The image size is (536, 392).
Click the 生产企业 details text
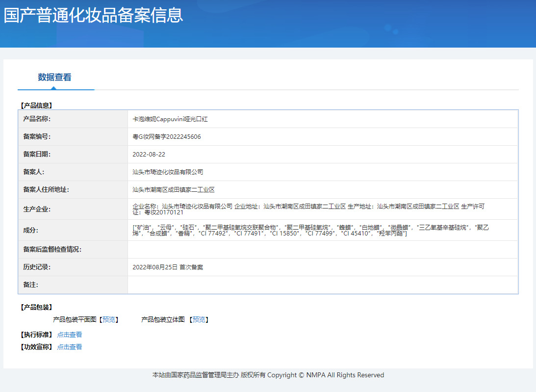pos(308,209)
